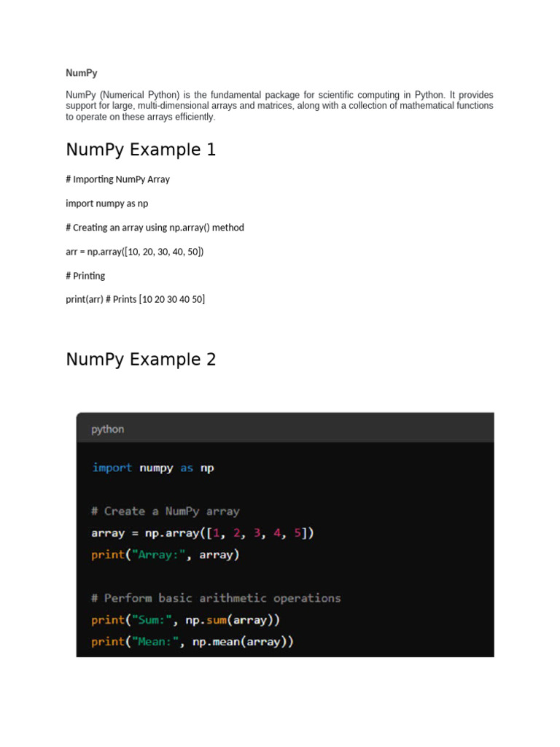Click the plain-text "import numpy as np" line
Viewport: 560px width, 747px height.
[106, 203]
